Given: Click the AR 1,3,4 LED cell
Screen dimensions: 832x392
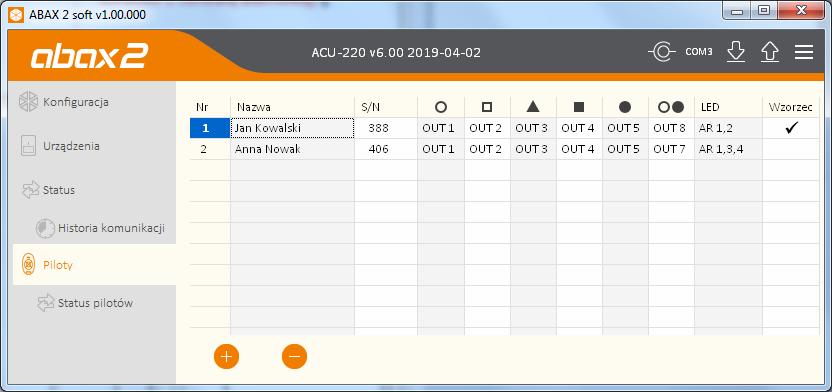Looking at the screenshot, I should (x=729, y=149).
